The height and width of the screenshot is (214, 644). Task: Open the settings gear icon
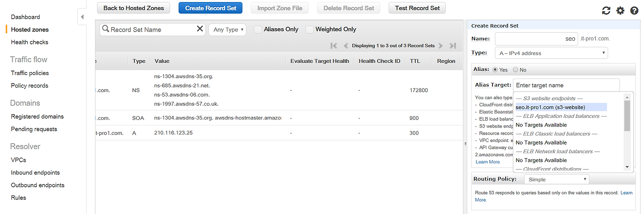[x=620, y=11]
